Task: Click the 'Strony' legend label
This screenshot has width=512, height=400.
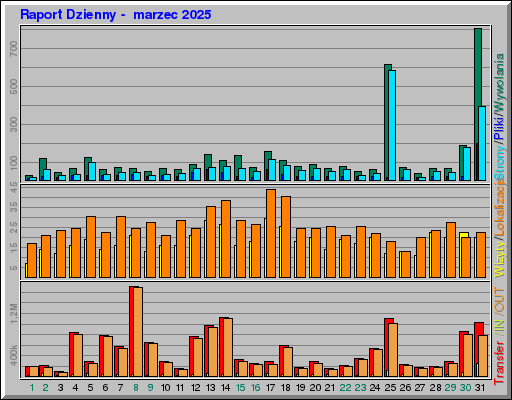Action: pos(499,163)
